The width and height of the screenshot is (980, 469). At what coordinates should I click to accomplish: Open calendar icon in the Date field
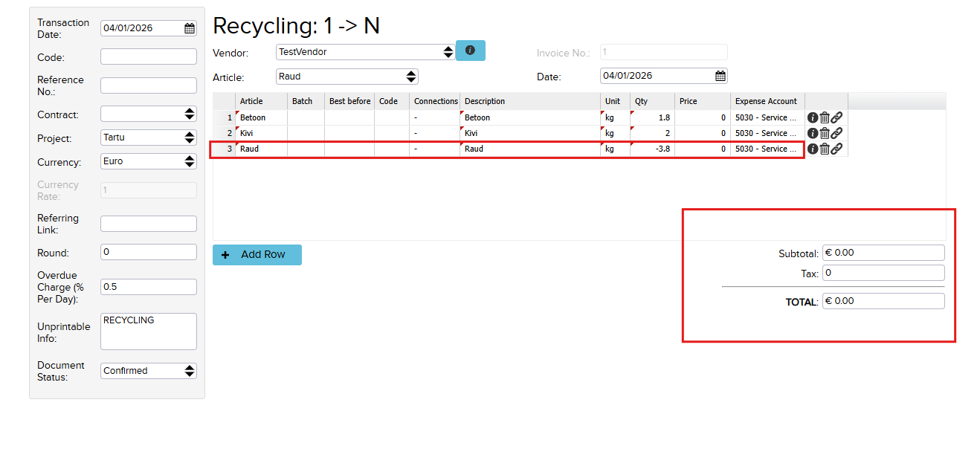click(720, 76)
